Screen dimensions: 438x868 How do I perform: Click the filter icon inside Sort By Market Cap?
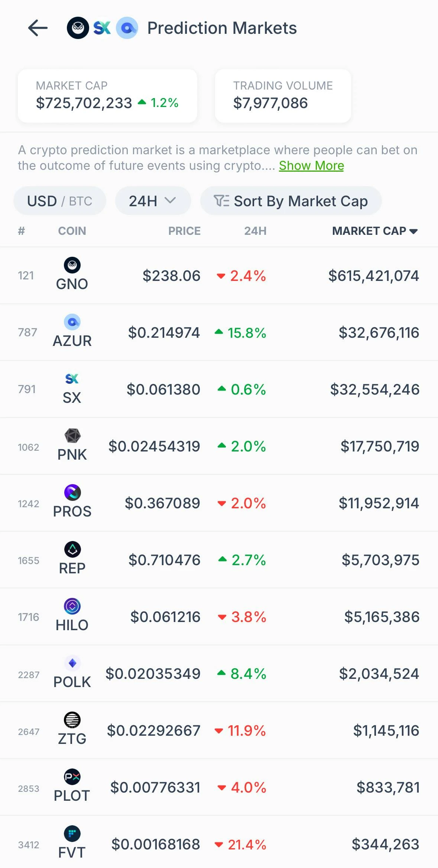222,201
